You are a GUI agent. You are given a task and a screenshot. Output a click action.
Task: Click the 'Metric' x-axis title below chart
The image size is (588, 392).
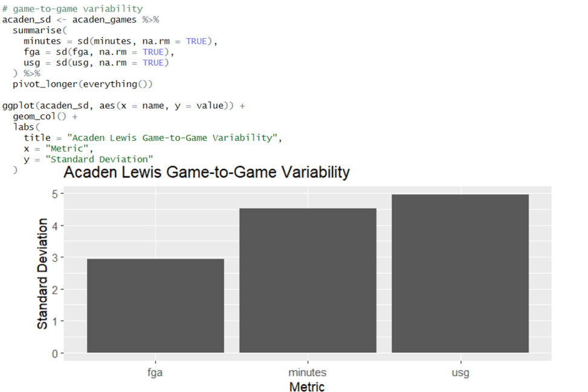pos(307,387)
